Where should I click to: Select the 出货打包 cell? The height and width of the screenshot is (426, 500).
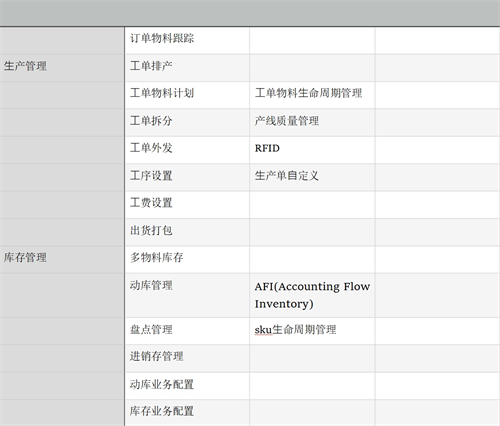coord(187,232)
